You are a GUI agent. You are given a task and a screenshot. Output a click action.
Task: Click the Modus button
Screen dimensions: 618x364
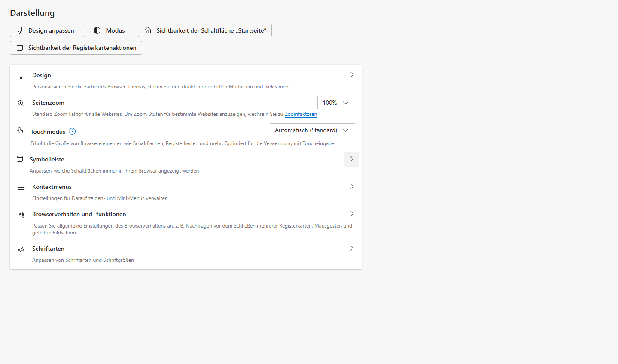(109, 30)
